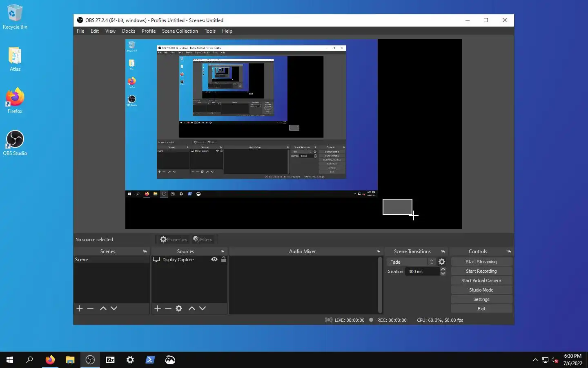This screenshot has height=368, width=588.
Task: Pop out the Scene Transitions dock
Action: [443, 251]
